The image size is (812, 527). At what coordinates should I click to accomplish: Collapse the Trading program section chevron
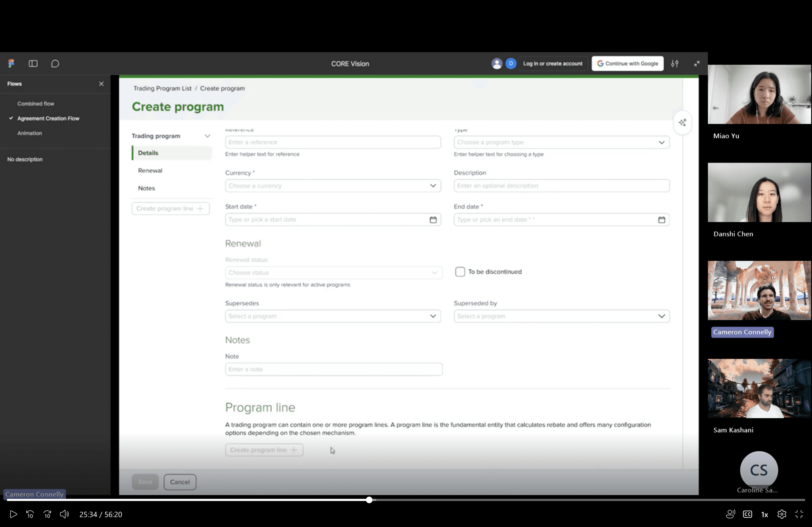coord(207,136)
